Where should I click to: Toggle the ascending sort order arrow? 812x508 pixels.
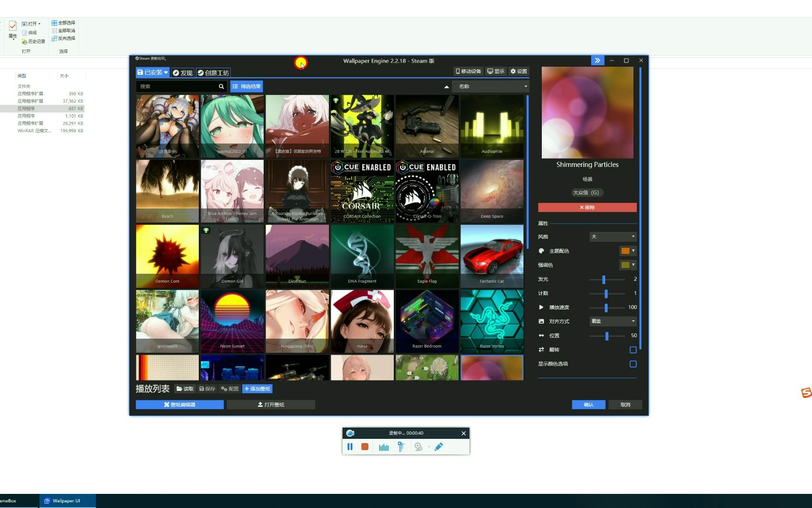click(446, 87)
